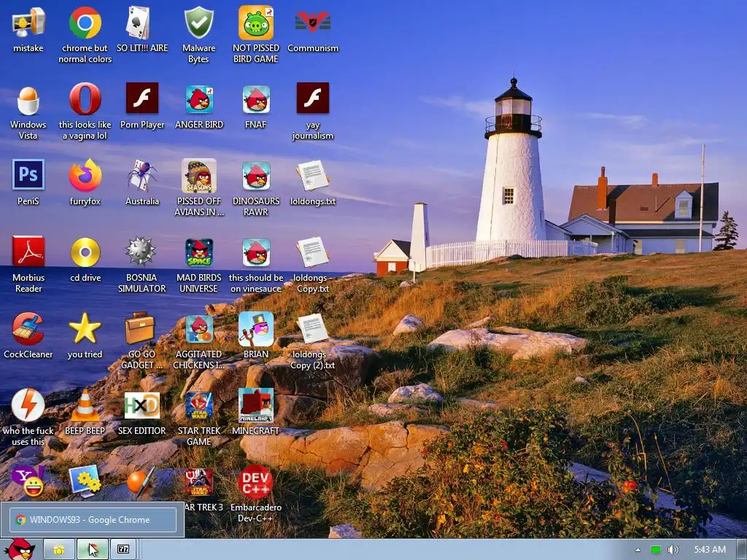The image size is (747, 560).
Task: Select the 'Malware Bytes' shield icon
Action: point(198,23)
